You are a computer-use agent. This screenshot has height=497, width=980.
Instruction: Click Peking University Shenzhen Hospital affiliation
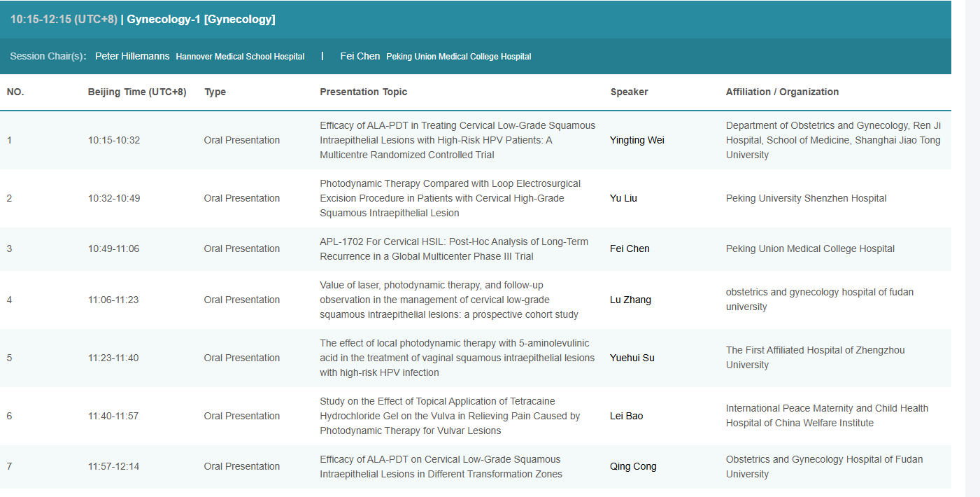pyautogui.click(x=806, y=198)
